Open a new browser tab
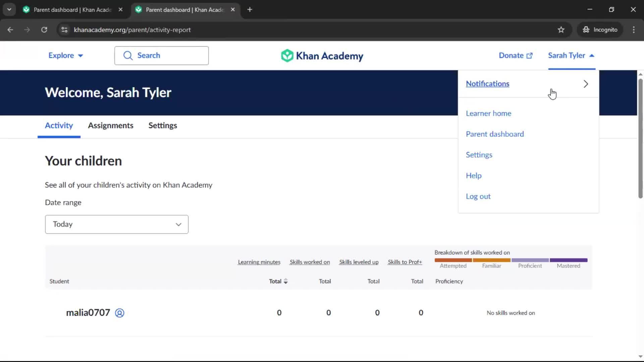The image size is (644, 362). pos(250,10)
